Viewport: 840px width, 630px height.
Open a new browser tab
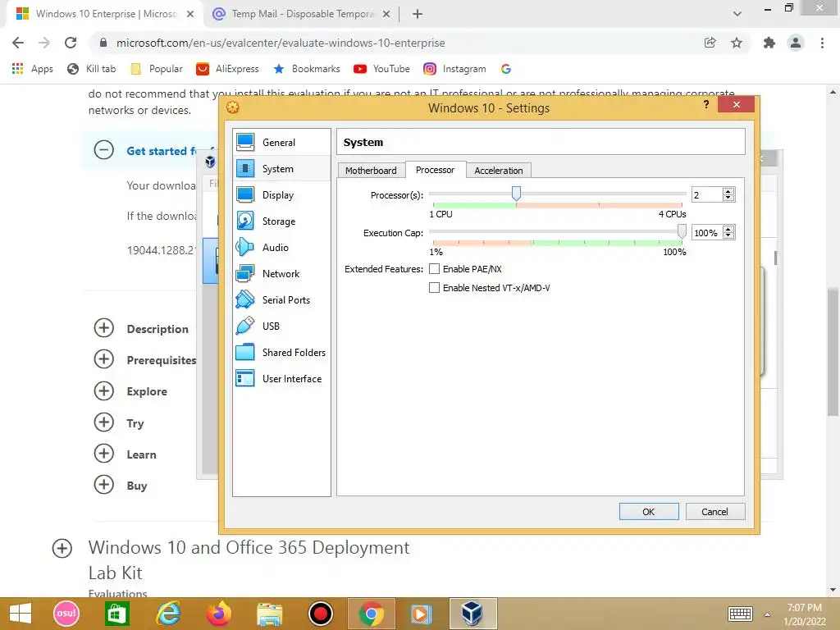click(418, 14)
